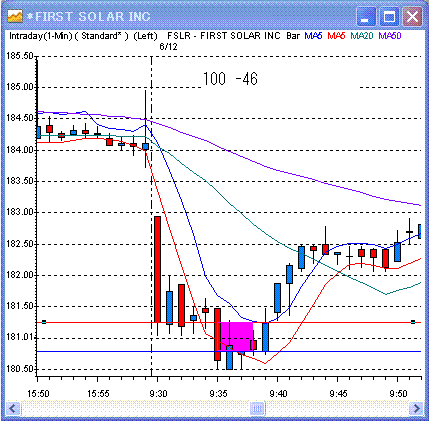Click the 100 -46 annotation text
Image resolution: width=429 pixels, height=421 pixels.
(230, 79)
